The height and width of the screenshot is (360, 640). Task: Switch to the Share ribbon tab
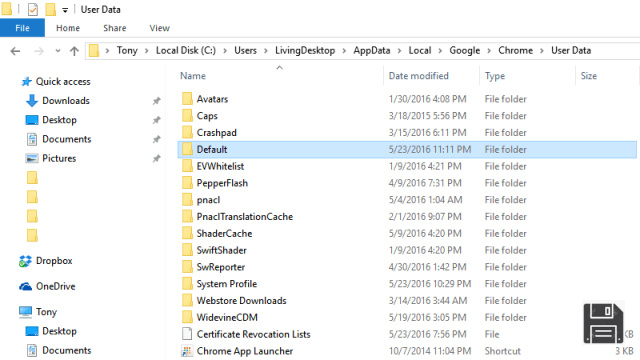coord(115,28)
